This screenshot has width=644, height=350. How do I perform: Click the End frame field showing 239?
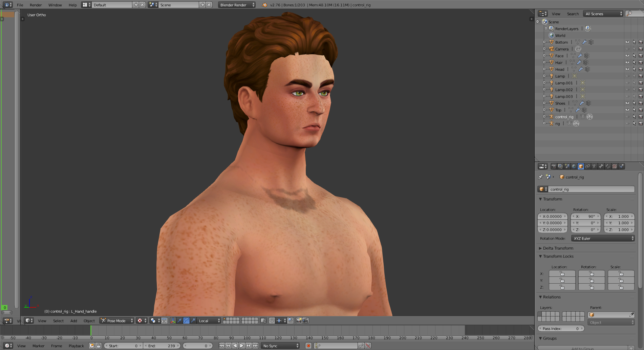pyautogui.click(x=162, y=346)
